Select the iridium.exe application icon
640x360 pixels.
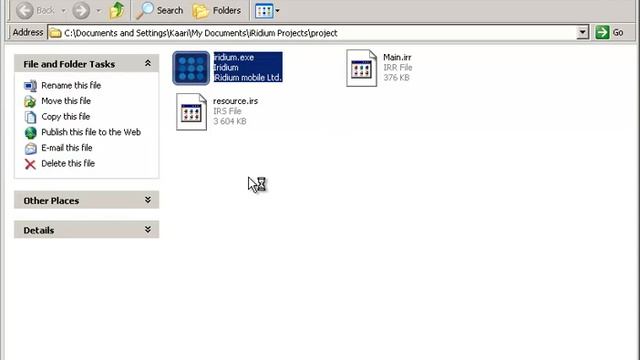point(191,68)
